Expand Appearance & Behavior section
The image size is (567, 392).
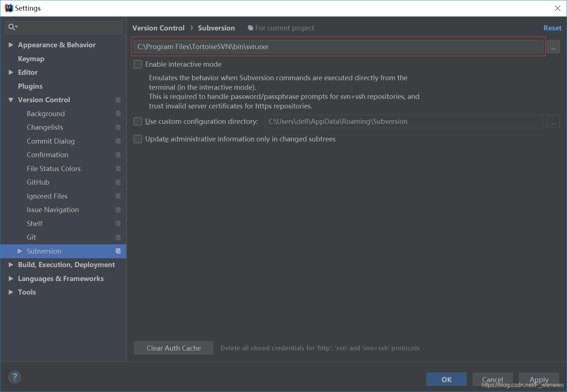point(11,45)
